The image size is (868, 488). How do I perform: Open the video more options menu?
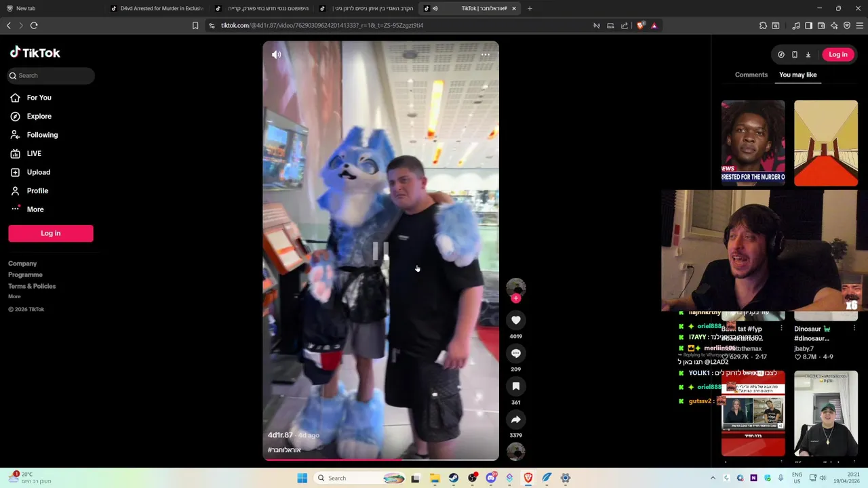[x=486, y=55]
